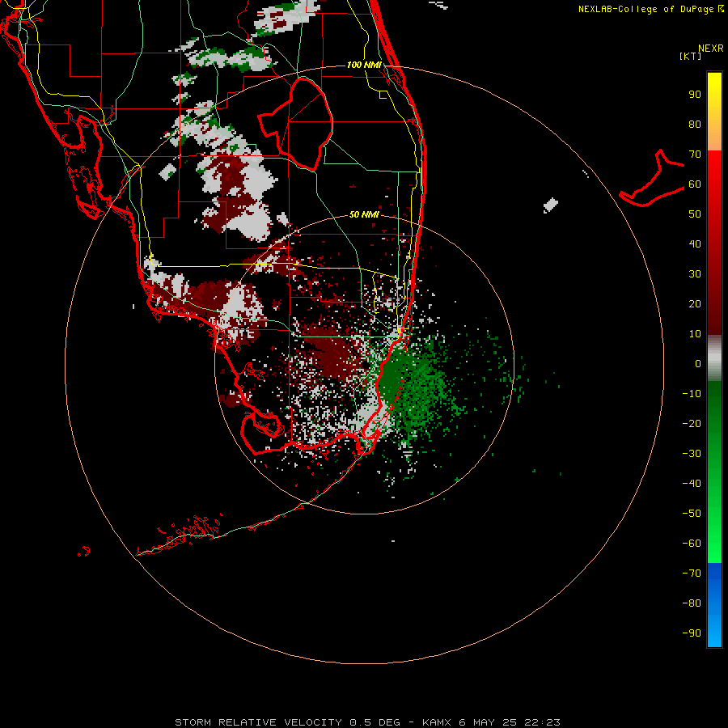The width and height of the screenshot is (728, 728).
Task: Click the 20 value on the velocity scale
Action: [695, 303]
